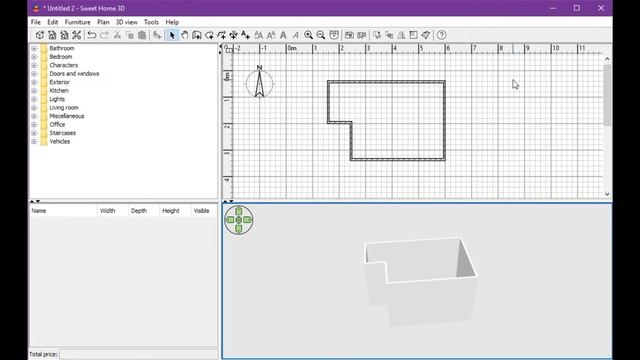Toggle the plan lock icon beside rulers
The width and height of the screenshot is (640, 360).
click(228, 49)
